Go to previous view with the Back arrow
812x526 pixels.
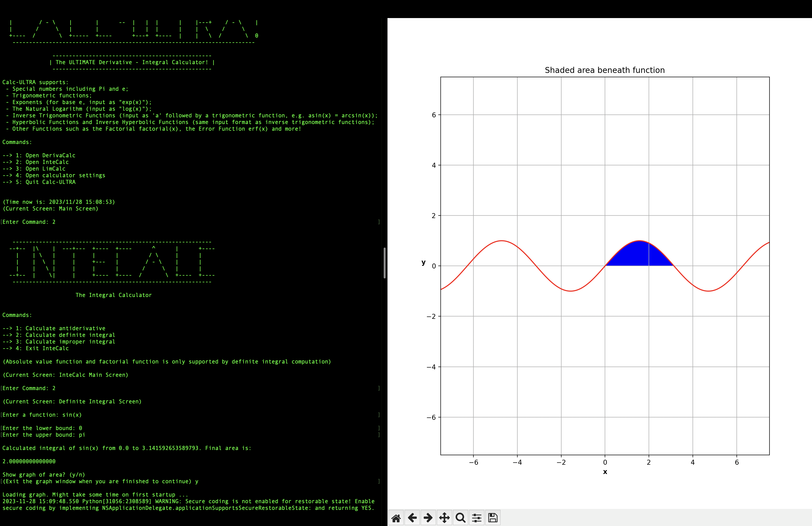point(412,517)
